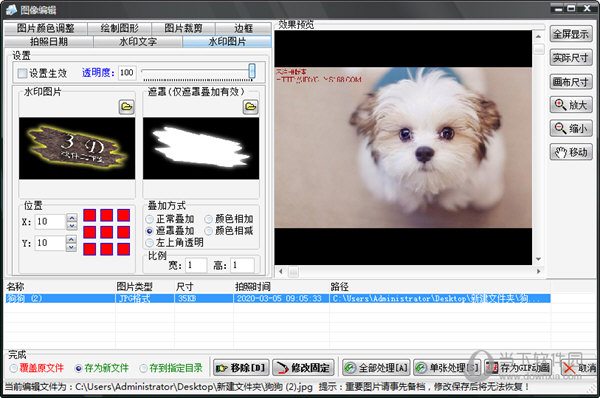Decrease X position with down arrow
Viewport: 600px width, 398px height.
pos(72,226)
